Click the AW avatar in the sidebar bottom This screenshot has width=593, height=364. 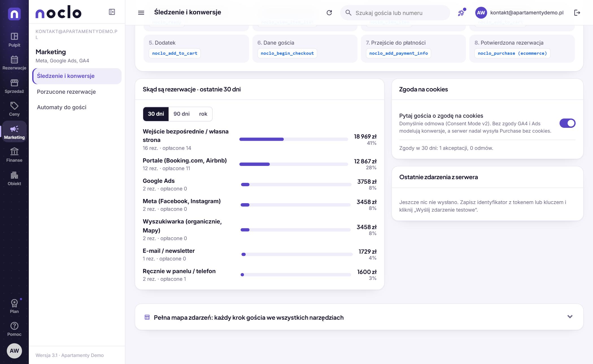(14, 351)
